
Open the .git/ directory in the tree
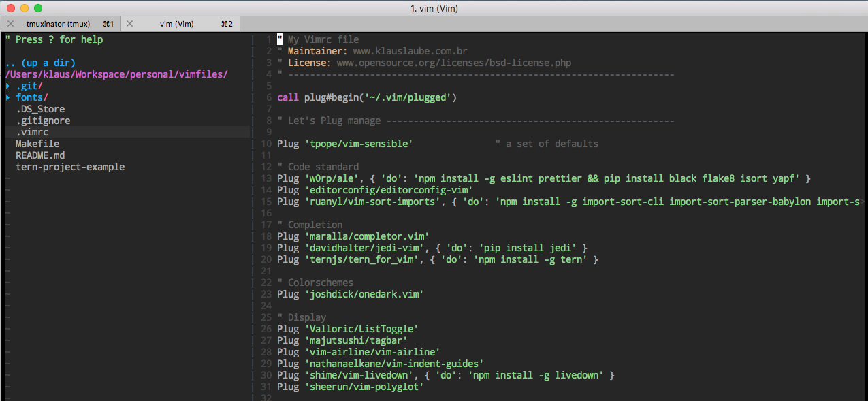tap(29, 86)
